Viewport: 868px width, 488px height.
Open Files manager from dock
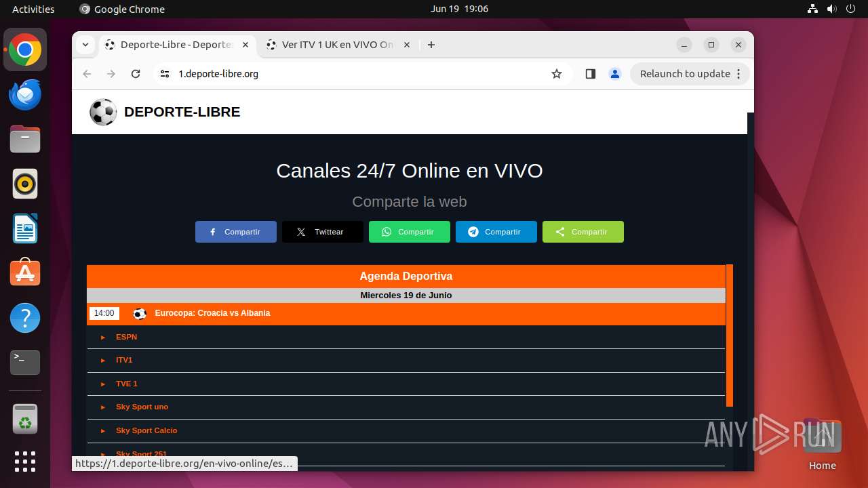click(25, 140)
